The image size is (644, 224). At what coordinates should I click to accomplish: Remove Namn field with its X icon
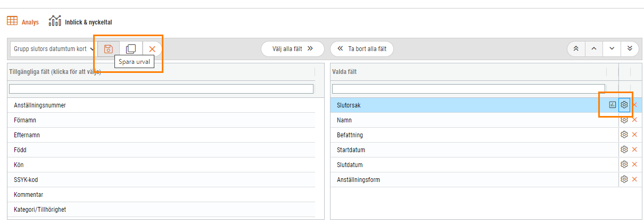click(634, 120)
